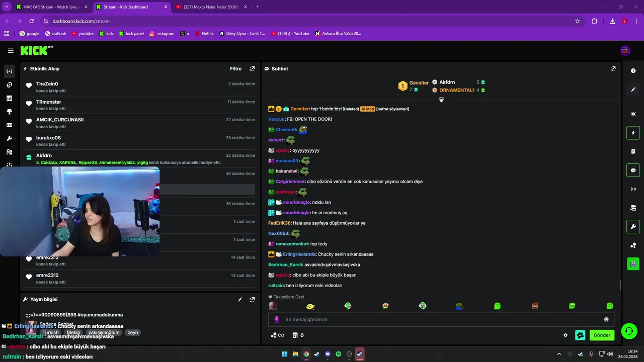This screenshot has height=362, width=644.
Task: Open analytics bar chart in left sidebar
Action: point(9,99)
